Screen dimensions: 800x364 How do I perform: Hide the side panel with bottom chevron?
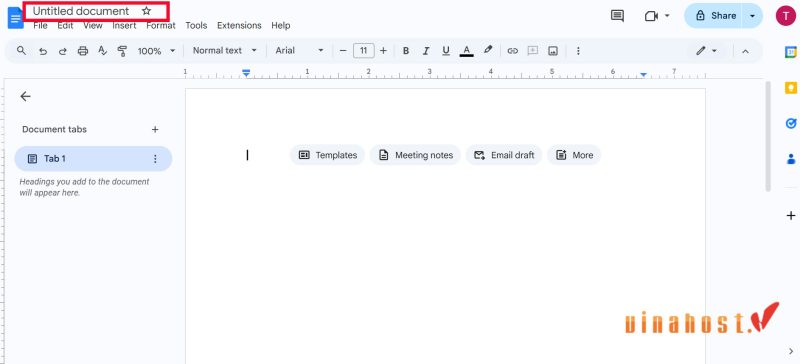pos(791,351)
